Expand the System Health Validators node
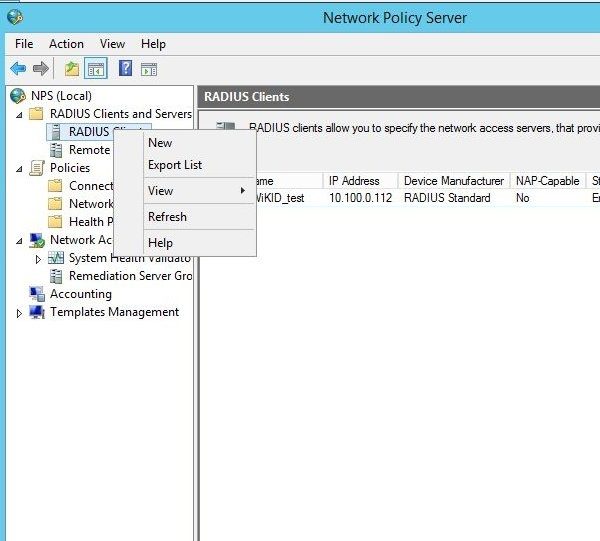600x541 pixels. click(x=38, y=259)
